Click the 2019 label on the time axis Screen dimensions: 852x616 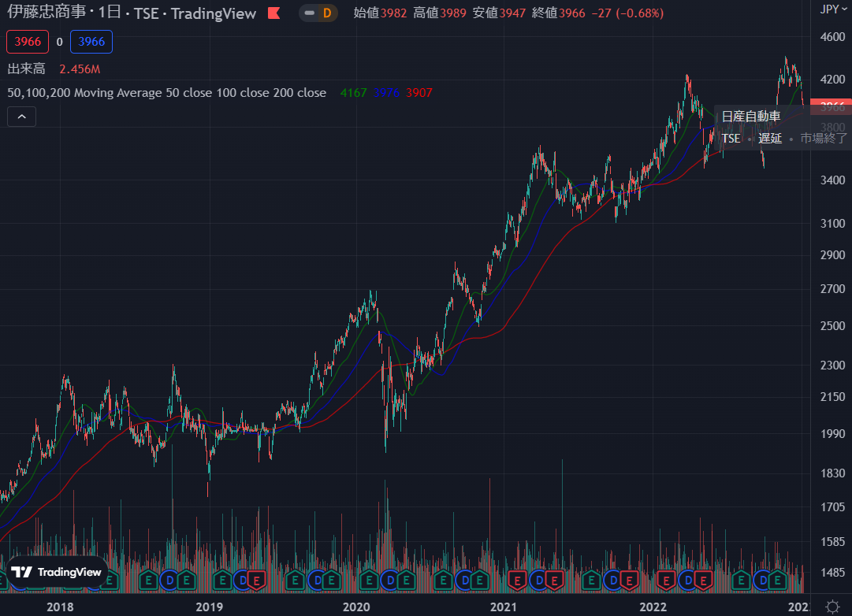(209, 607)
